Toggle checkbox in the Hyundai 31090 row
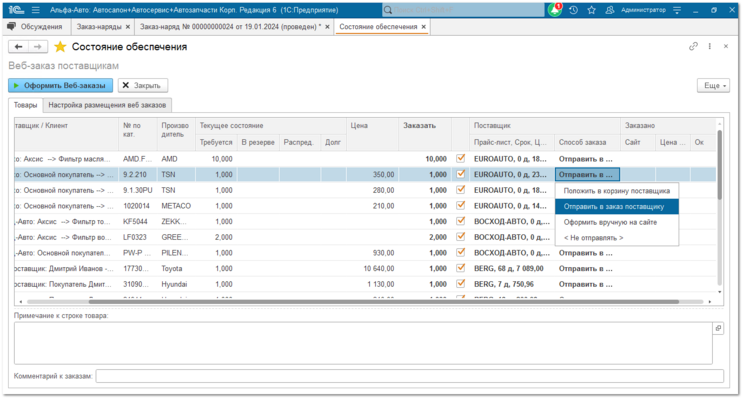The height and width of the screenshot is (399, 743). [x=460, y=283]
